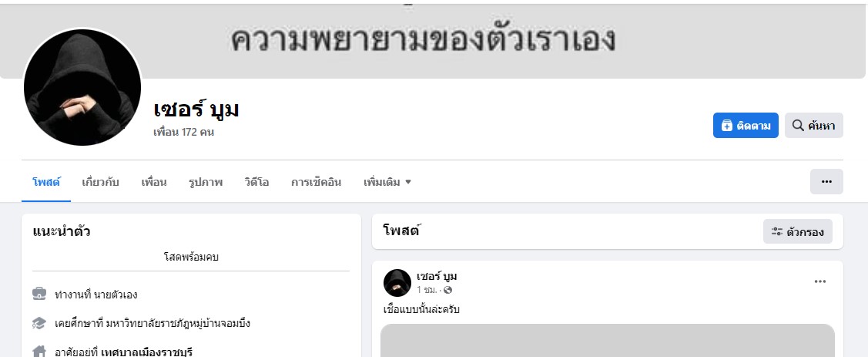Image resolution: width=868 pixels, height=357 pixels.
Task: Open the รูปภาพ photos tab
Action: coord(206,182)
